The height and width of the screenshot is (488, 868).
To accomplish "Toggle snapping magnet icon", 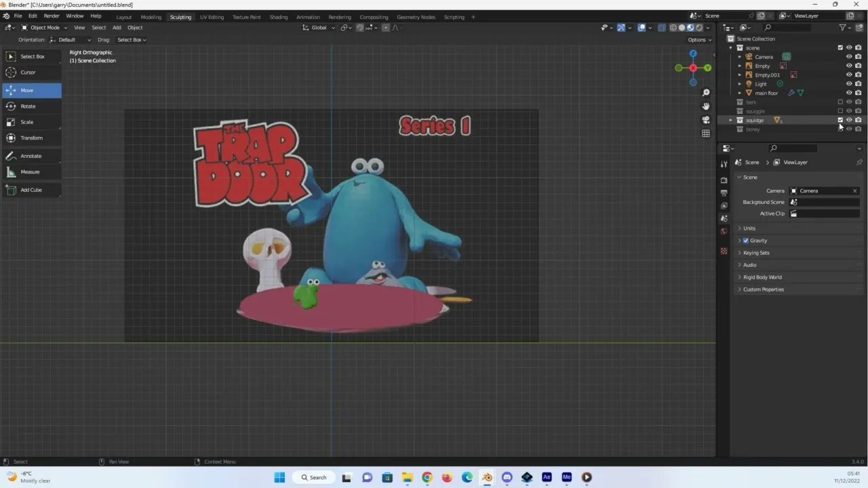I will [360, 28].
